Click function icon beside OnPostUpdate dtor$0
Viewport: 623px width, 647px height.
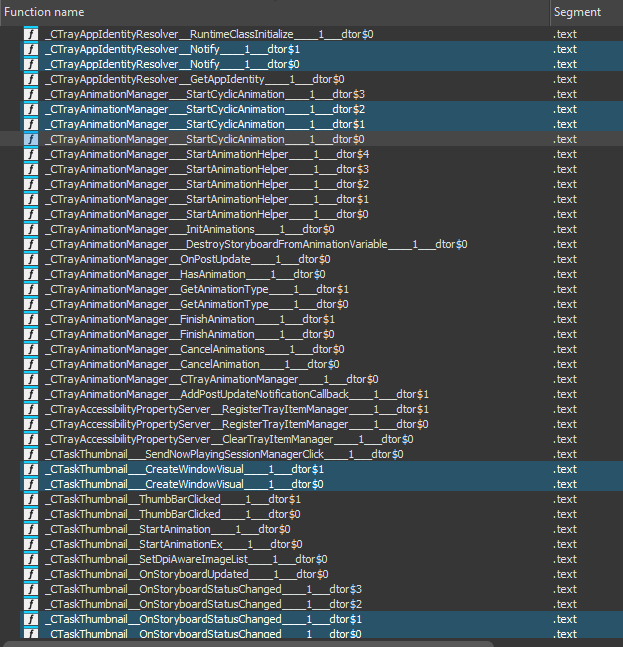click(31, 259)
